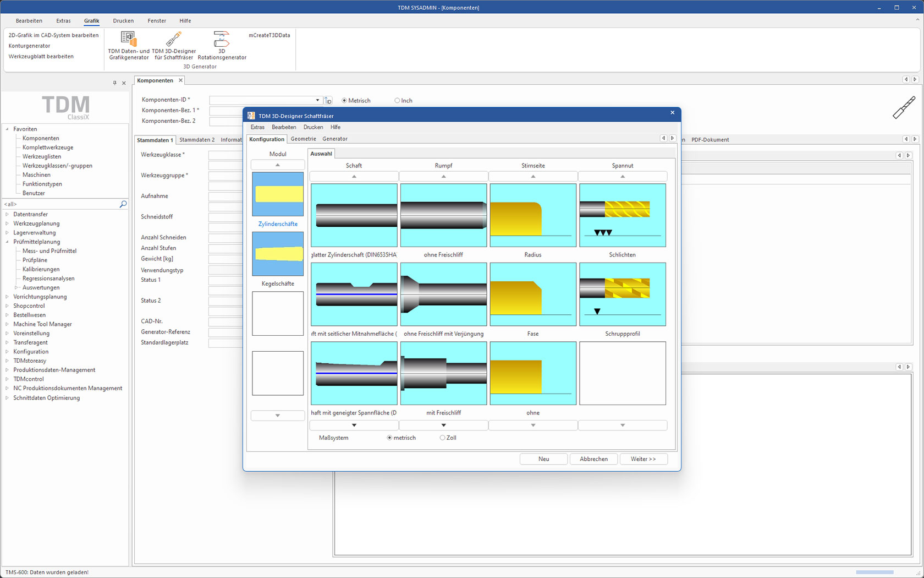Screen dimensions: 924x578
Task: Click 2D-Grafik im CAD-System bearbeiten
Action: click(53, 35)
